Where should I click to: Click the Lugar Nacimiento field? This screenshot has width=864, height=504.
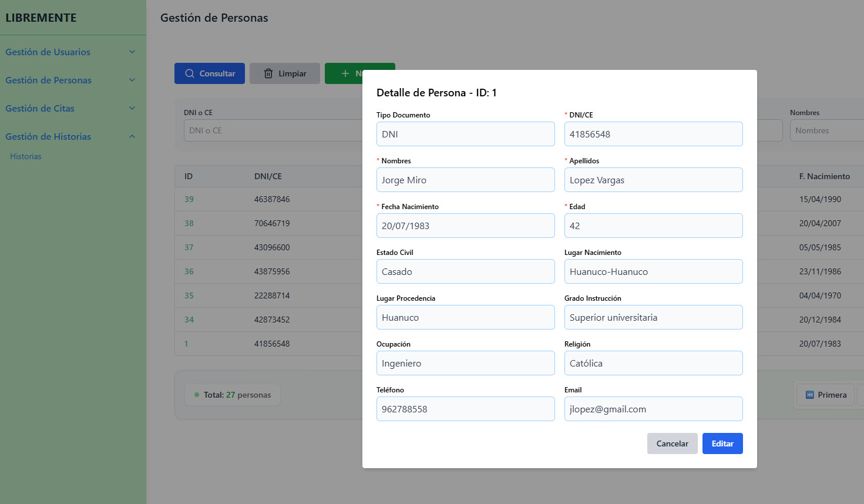click(654, 271)
